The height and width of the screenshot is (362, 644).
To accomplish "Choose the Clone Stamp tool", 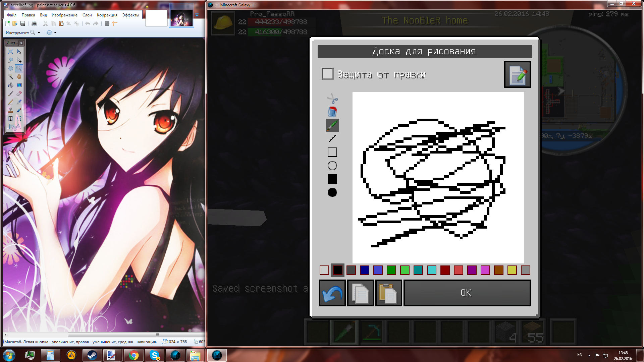I will [11, 110].
